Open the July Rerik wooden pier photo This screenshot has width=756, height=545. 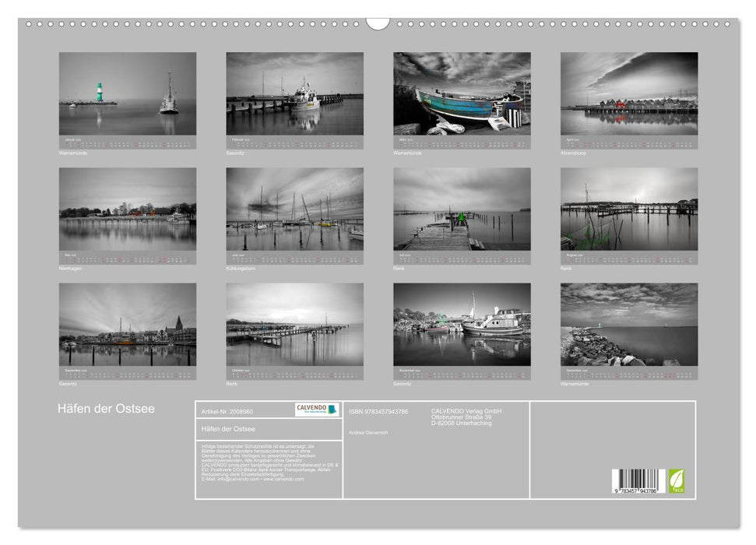point(462,209)
